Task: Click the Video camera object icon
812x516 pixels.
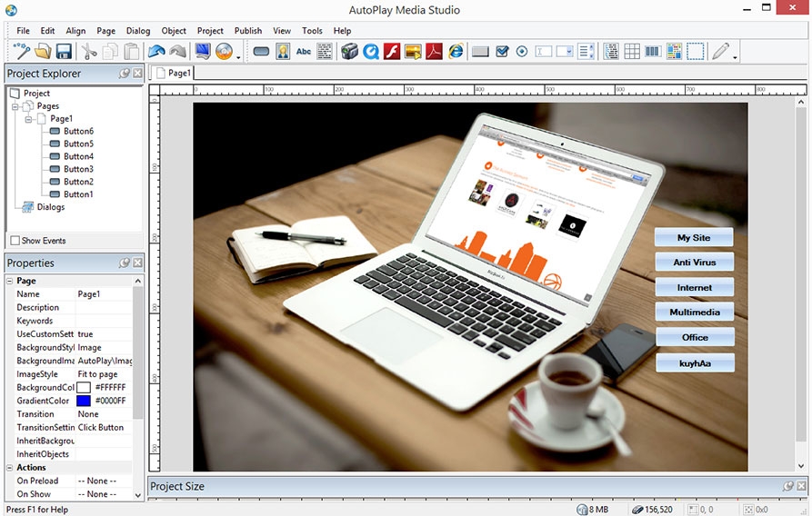Action: click(x=350, y=52)
